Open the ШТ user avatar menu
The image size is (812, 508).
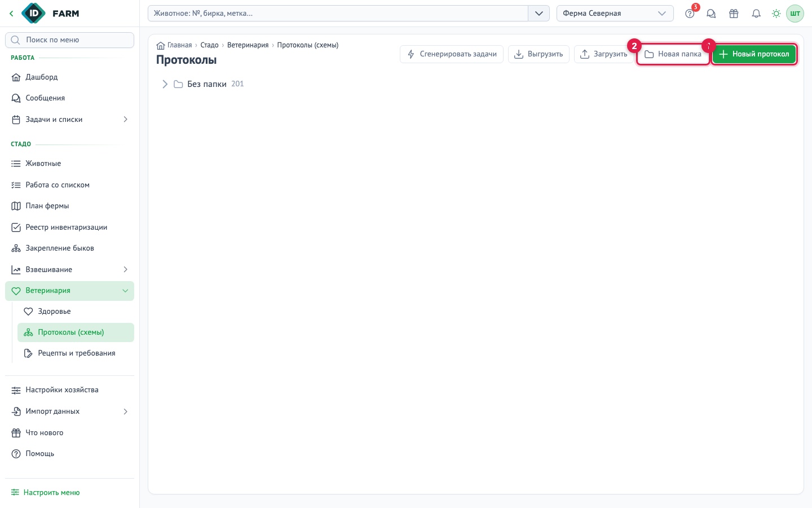[795, 14]
